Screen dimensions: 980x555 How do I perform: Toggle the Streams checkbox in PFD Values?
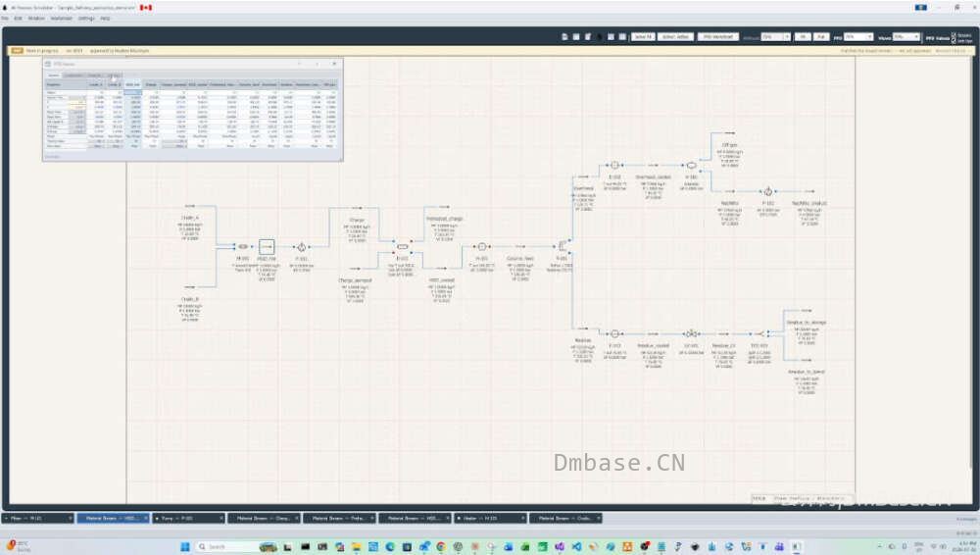pos(954,35)
